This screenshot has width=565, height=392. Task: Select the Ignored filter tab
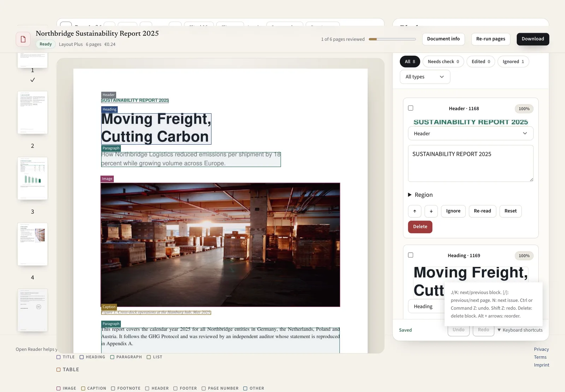click(513, 61)
